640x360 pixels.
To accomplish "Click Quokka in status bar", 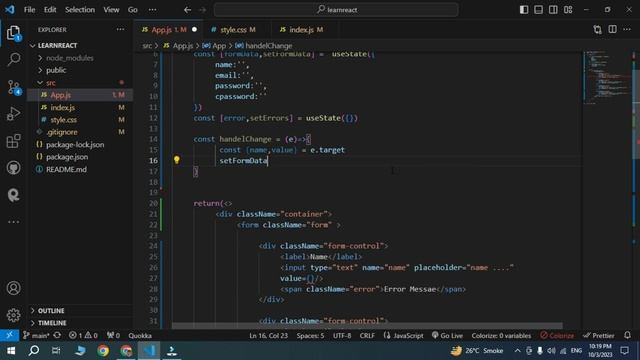I will click(x=140, y=336).
